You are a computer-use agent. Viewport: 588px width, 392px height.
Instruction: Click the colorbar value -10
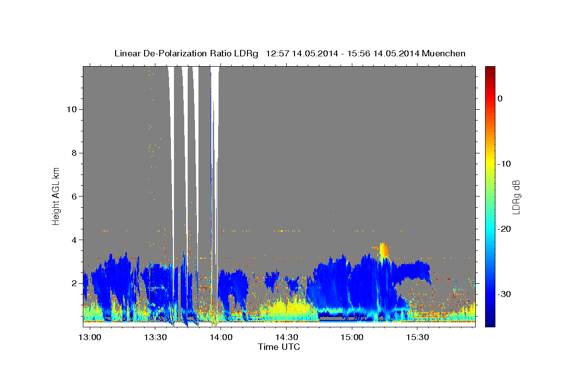point(504,164)
